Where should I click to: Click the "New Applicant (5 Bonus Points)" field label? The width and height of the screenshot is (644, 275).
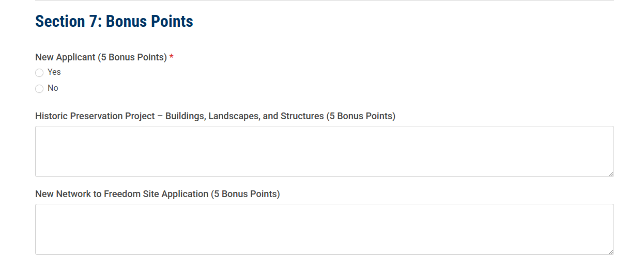(101, 57)
